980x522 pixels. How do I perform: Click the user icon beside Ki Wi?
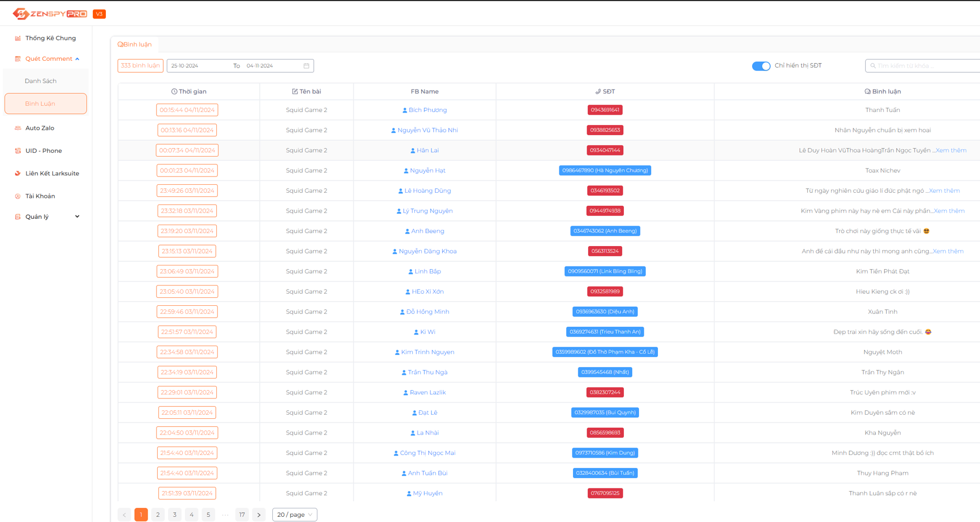point(416,332)
